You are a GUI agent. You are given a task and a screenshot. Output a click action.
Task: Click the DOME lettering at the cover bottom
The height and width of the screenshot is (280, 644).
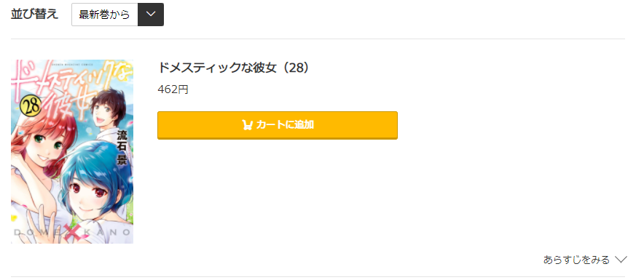point(36,233)
